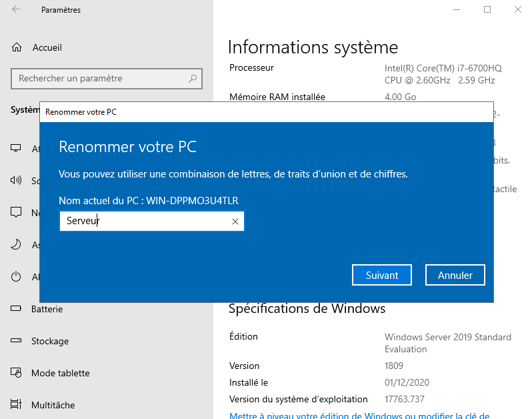Image resolution: width=532 pixels, height=419 pixels.
Task: Open the Mode tablette settings
Action: pyautogui.click(x=61, y=373)
